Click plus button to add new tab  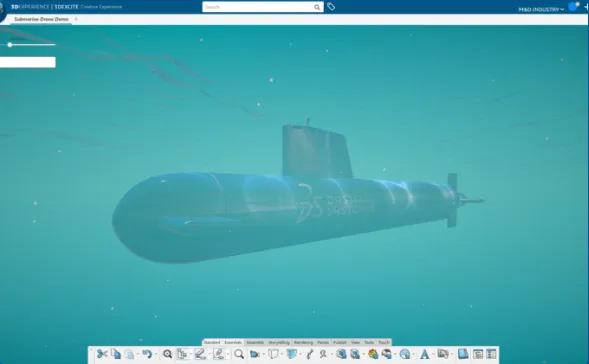pos(76,19)
